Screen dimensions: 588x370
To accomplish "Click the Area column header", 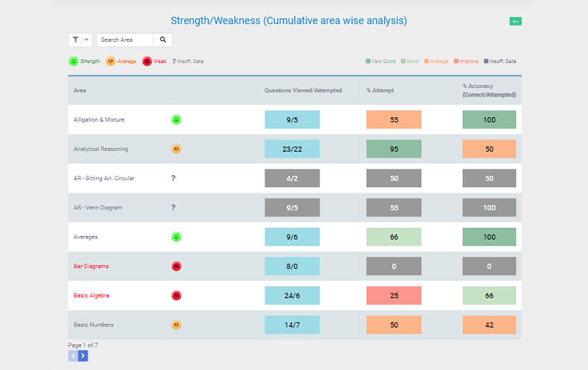I will 79,90.
